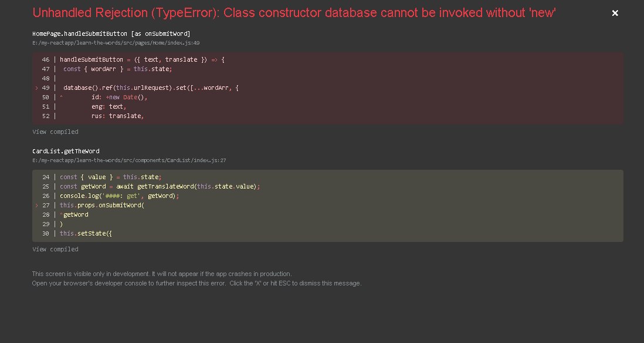Click the Unhandled Rejection error heading

click(x=294, y=13)
